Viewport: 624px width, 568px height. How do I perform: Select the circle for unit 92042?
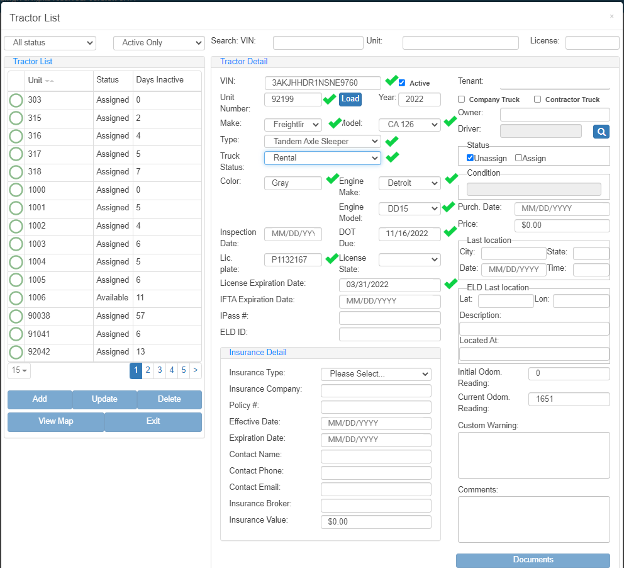[x=16, y=352]
